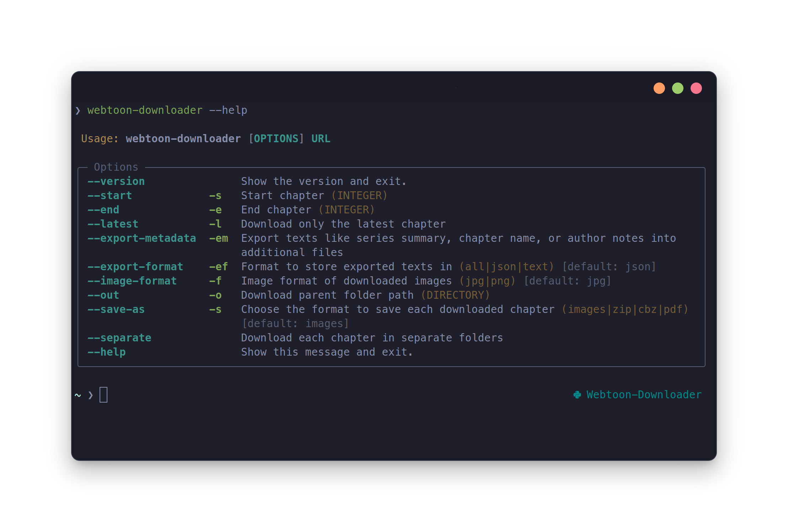The image size is (788, 532).
Task: Click the Webtoon-Downloader link at bottom right
Action: pos(644,395)
